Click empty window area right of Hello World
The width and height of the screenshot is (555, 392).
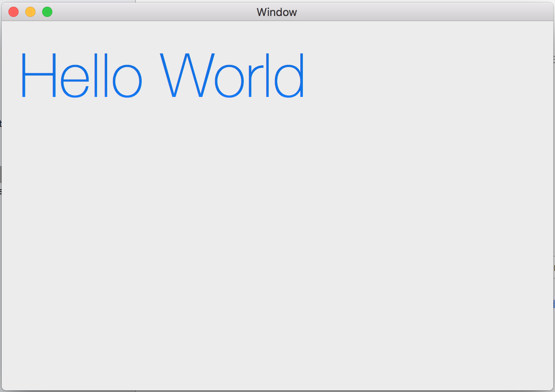pyautogui.click(x=422, y=76)
